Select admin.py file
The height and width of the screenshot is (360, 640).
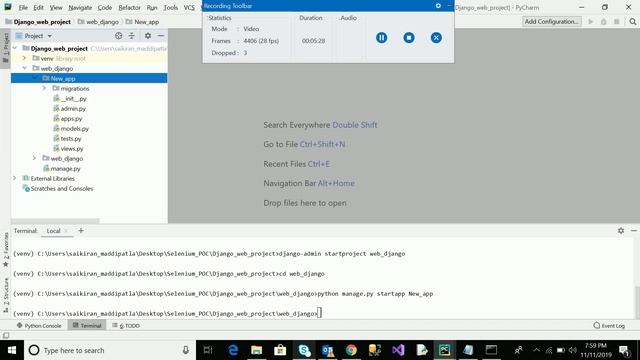click(70, 109)
